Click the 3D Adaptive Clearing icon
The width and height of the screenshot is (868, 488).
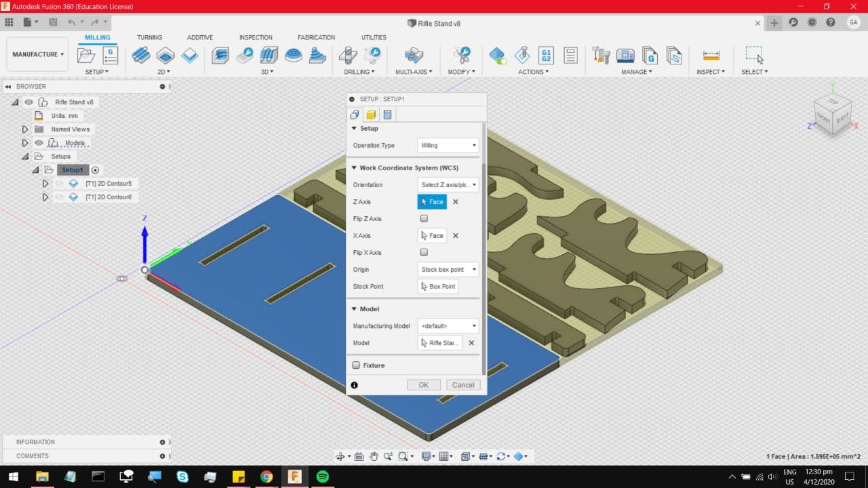pyautogui.click(x=220, y=55)
